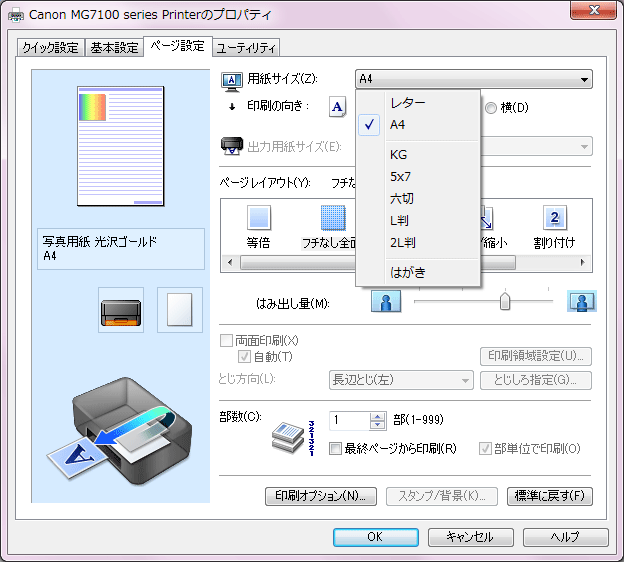
Task: Choose はがき from paper size list
Action: [418, 273]
